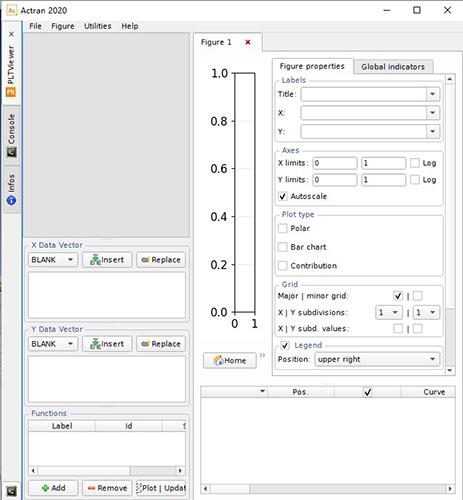Close Figure 1 tab with red X
The height and width of the screenshot is (500, 463).
pyautogui.click(x=248, y=42)
